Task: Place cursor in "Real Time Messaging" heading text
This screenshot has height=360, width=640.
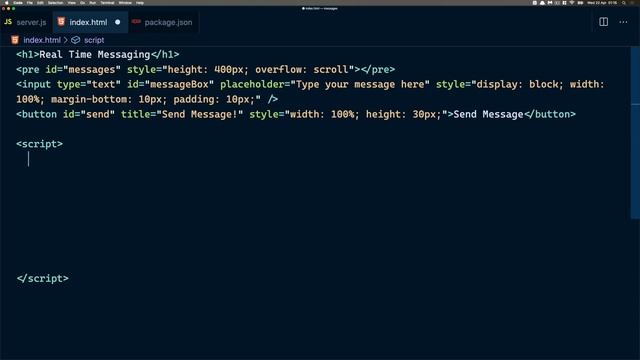Action: point(95,55)
